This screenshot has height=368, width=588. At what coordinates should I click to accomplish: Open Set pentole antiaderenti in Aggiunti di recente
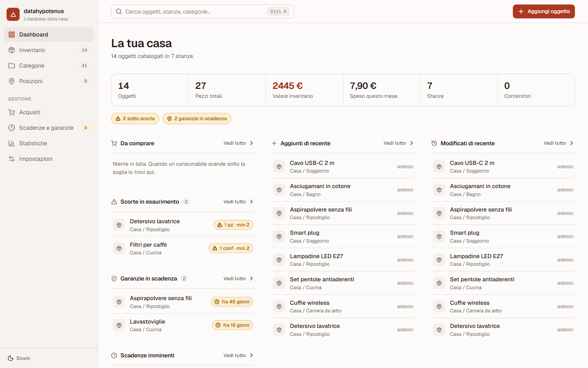[x=343, y=283]
